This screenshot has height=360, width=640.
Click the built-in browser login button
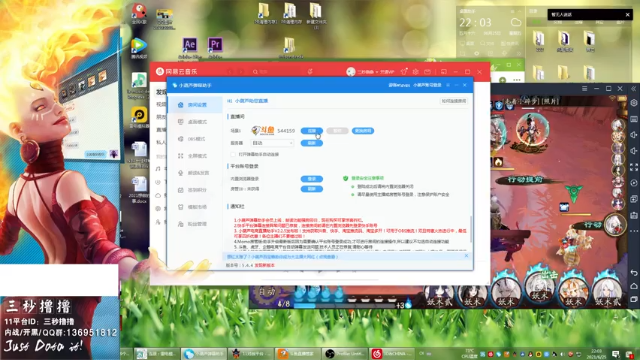(x=312, y=179)
